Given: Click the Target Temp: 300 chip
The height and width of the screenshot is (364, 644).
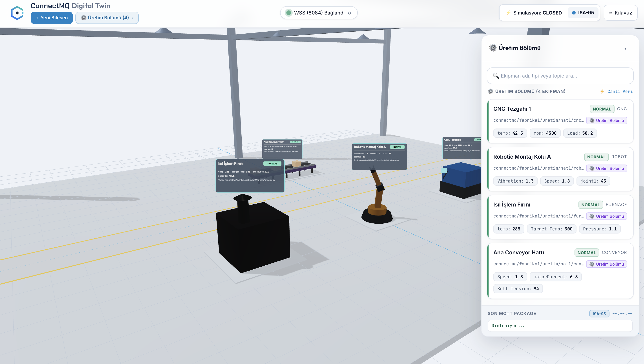Looking at the screenshot, I should tap(551, 229).
